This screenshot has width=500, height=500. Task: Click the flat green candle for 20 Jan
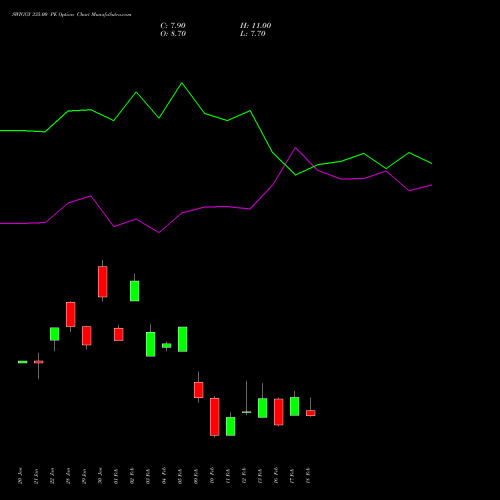23,362
